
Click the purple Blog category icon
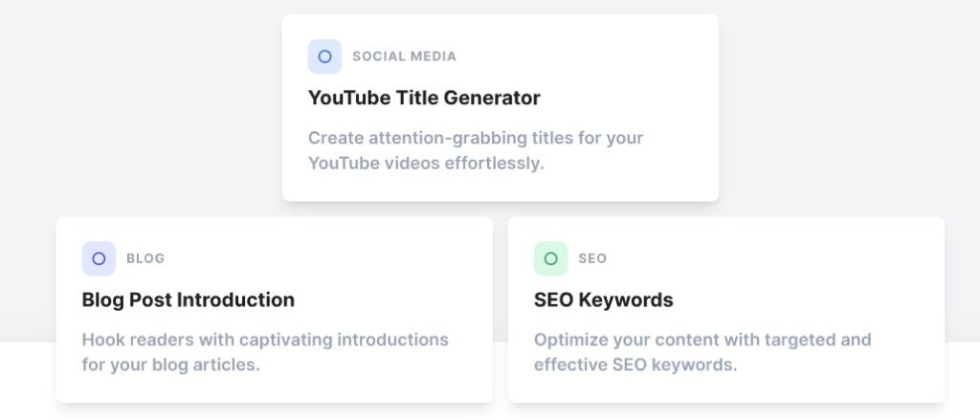(99, 258)
